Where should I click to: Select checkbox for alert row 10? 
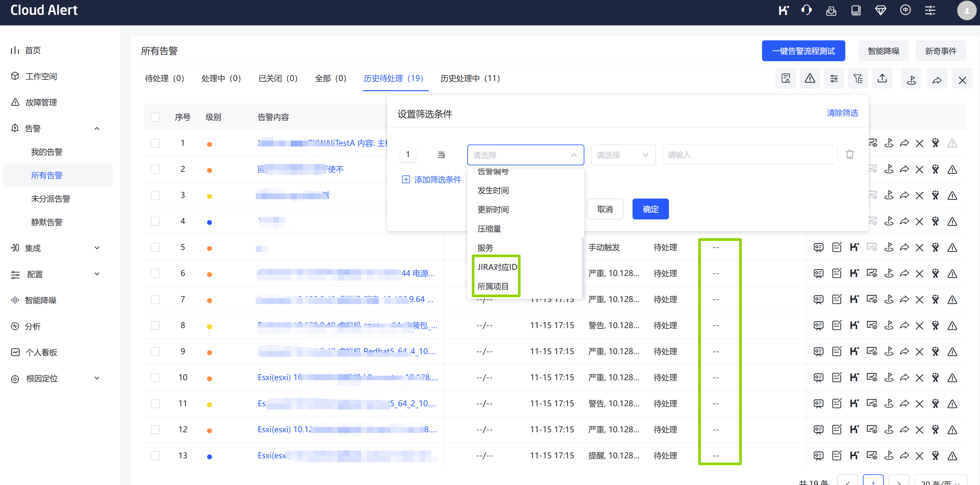155,378
